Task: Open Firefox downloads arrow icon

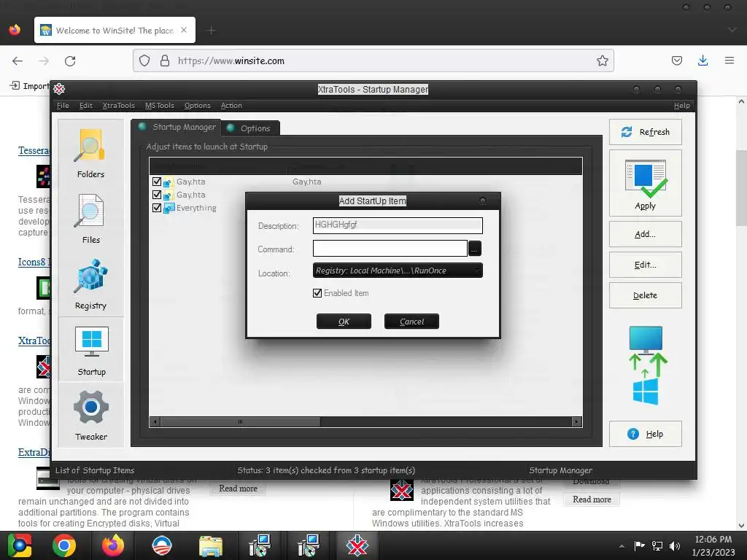Action: click(703, 61)
